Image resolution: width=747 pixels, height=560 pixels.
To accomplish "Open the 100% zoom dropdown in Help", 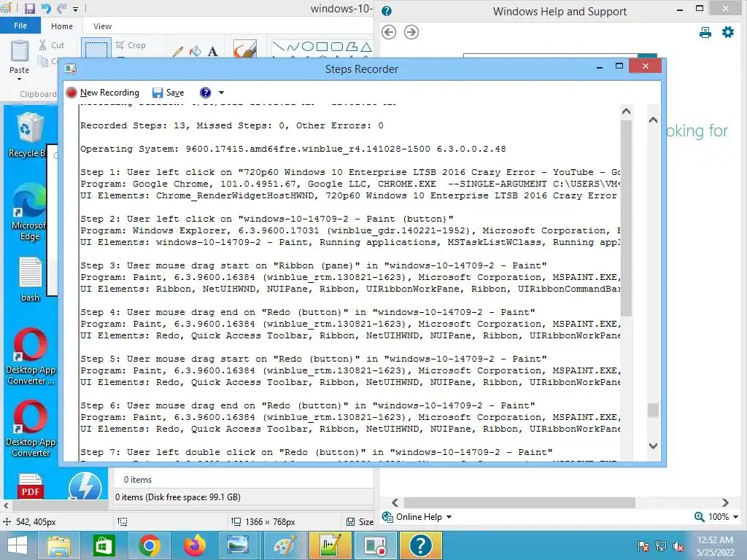I will (x=716, y=517).
